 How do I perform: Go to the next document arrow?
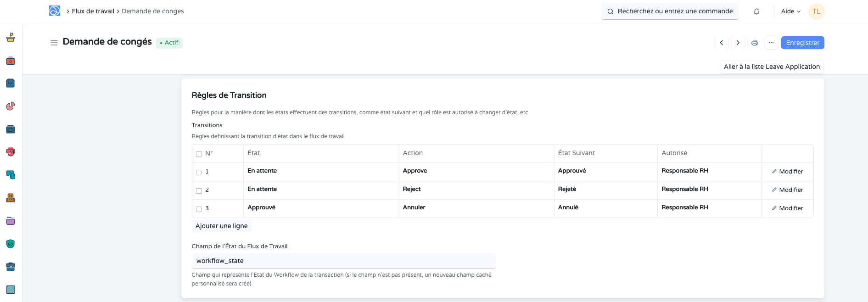click(x=738, y=43)
